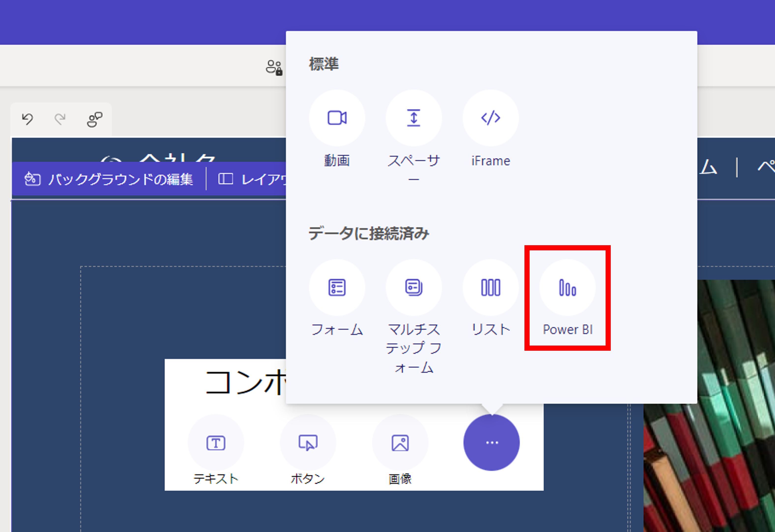Open the レイアウト menu in the section toolbar
The image size is (775, 532).
263,180
